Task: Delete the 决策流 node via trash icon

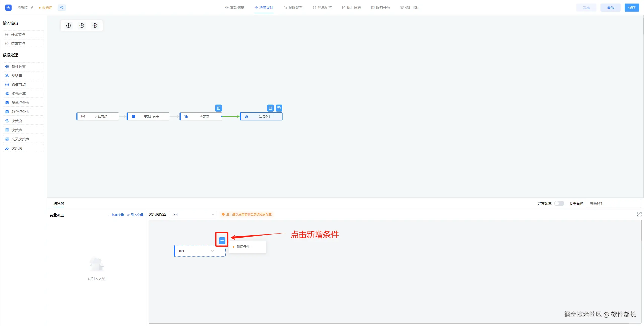Action: pyautogui.click(x=219, y=108)
